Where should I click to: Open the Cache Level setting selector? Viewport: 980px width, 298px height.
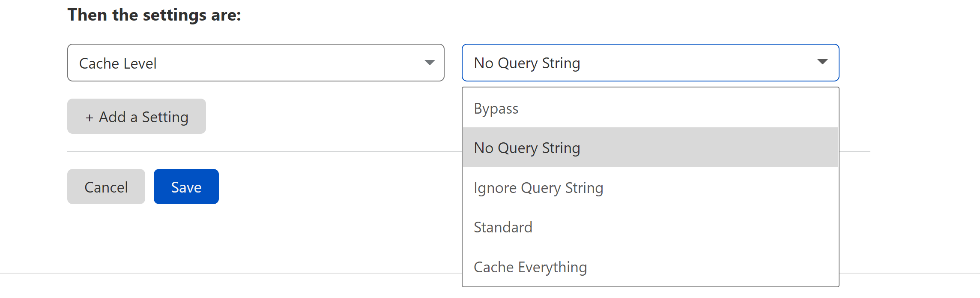click(x=255, y=63)
